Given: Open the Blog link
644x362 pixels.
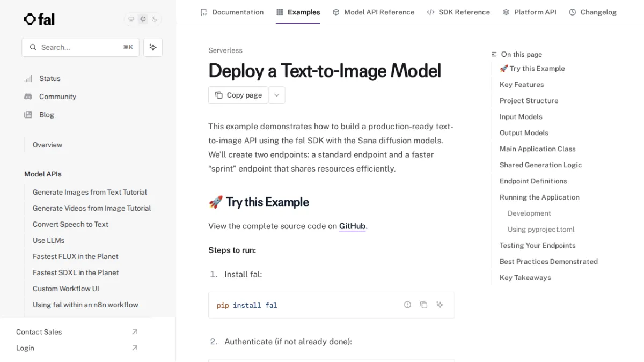Looking at the screenshot, I should point(47,115).
